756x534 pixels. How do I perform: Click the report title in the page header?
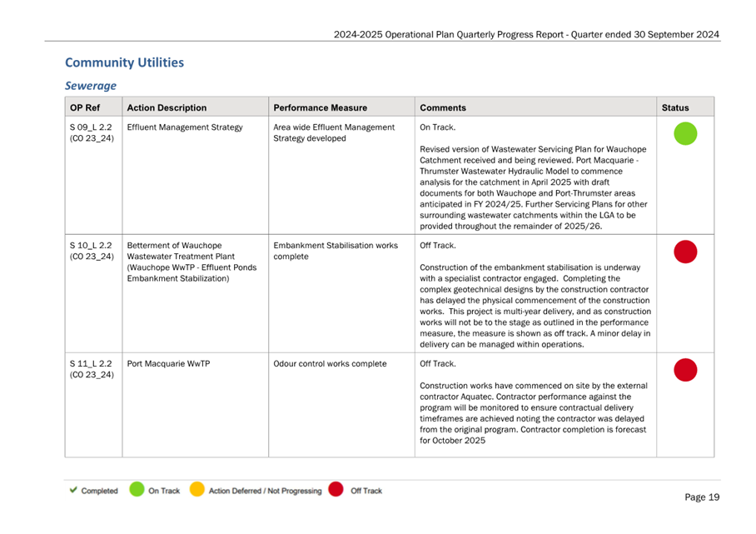tap(526, 34)
